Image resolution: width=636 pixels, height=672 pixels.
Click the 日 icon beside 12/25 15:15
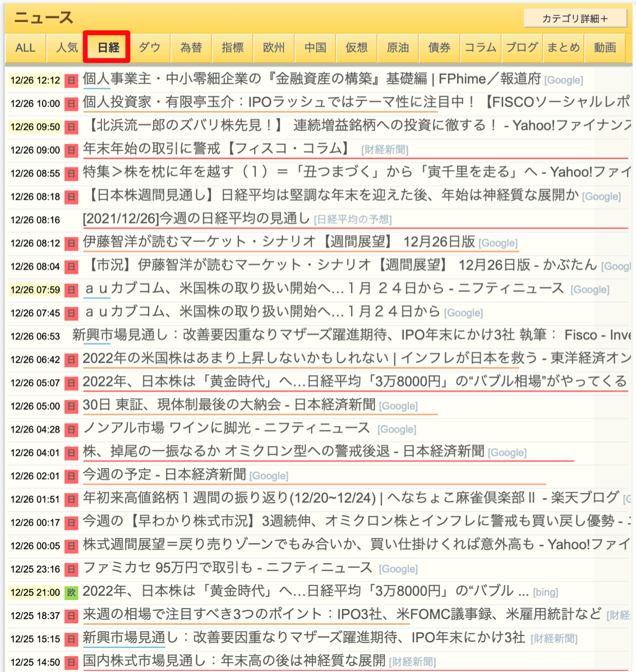(71, 639)
